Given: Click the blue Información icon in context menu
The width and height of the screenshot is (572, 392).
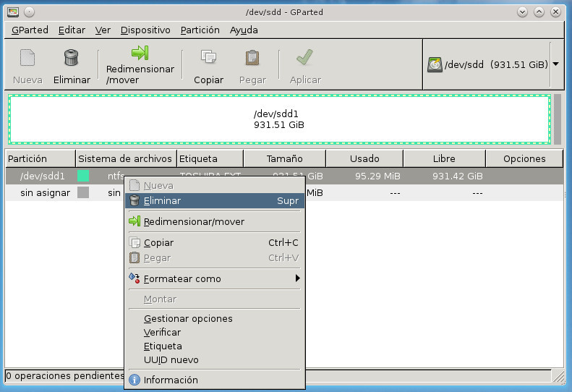Looking at the screenshot, I should [x=135, y=380].
